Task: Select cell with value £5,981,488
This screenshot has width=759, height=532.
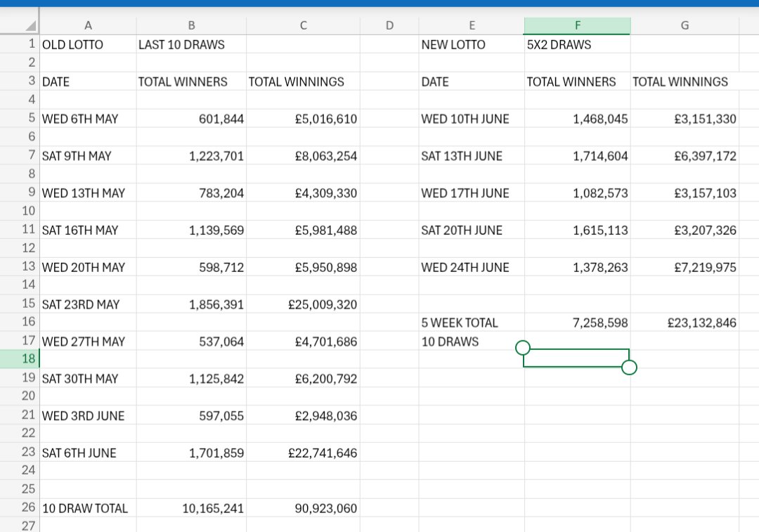Action: point(304,231)
